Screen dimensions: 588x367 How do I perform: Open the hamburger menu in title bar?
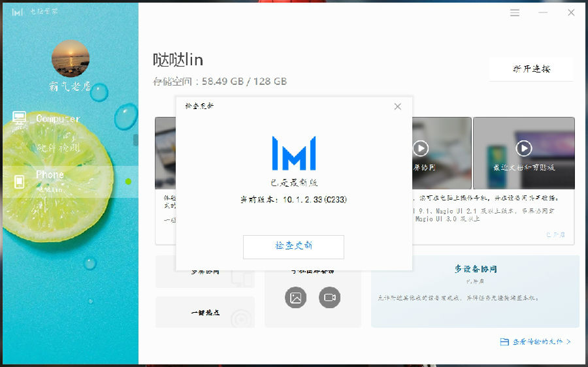pos(515,13)
